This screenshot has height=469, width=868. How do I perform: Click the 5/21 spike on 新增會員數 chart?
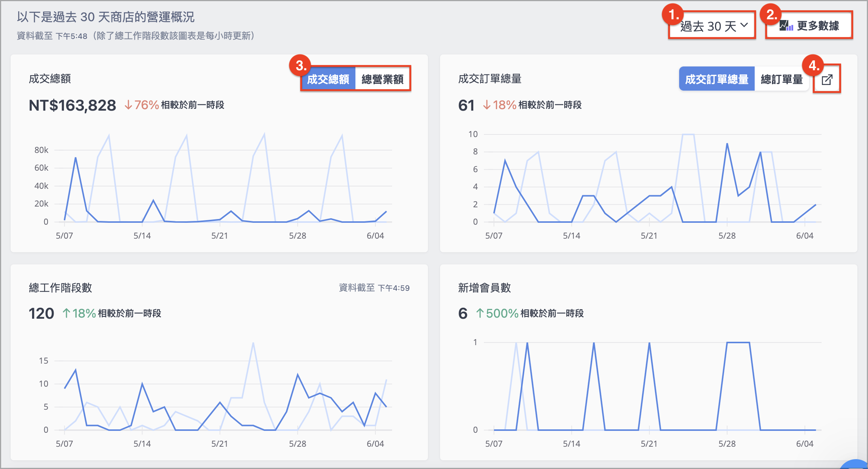pos(649,343)
